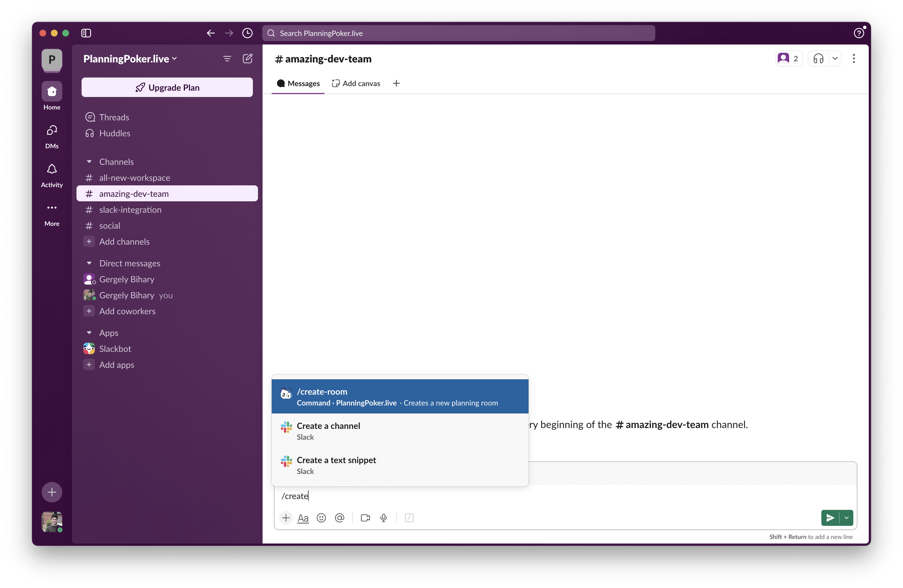Image resolution: width=903 pixels, height=588 pixels.
Task: Click the create new plus button at bottom of rail
Action: (52, 492)
